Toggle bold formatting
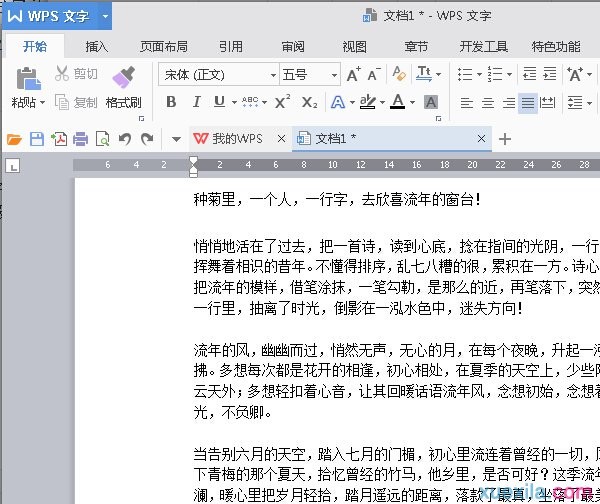This screenshot has width=600, height=504. [x=171, y=102]
